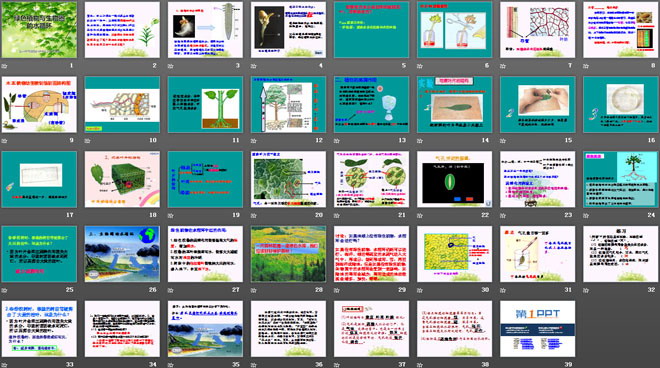The image size is (660, 368).
Task: Click the animation star below slide 6
Action: [x=420, y=66]
